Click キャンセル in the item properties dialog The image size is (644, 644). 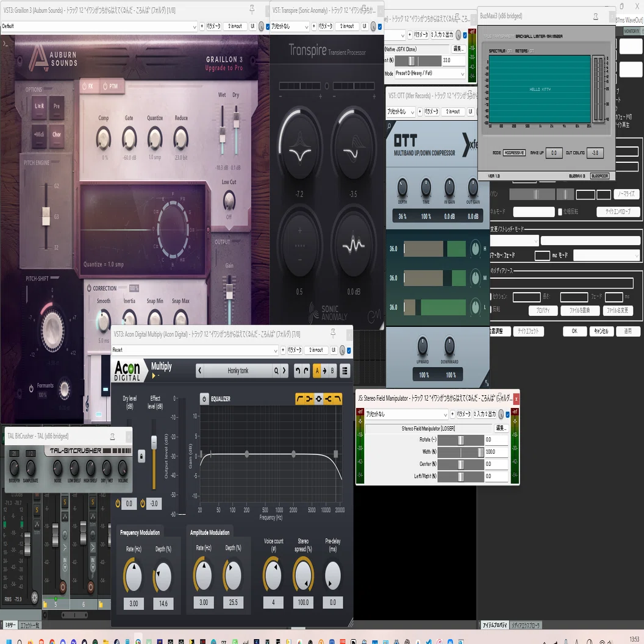pyautogui.click(x=601, y=331)
